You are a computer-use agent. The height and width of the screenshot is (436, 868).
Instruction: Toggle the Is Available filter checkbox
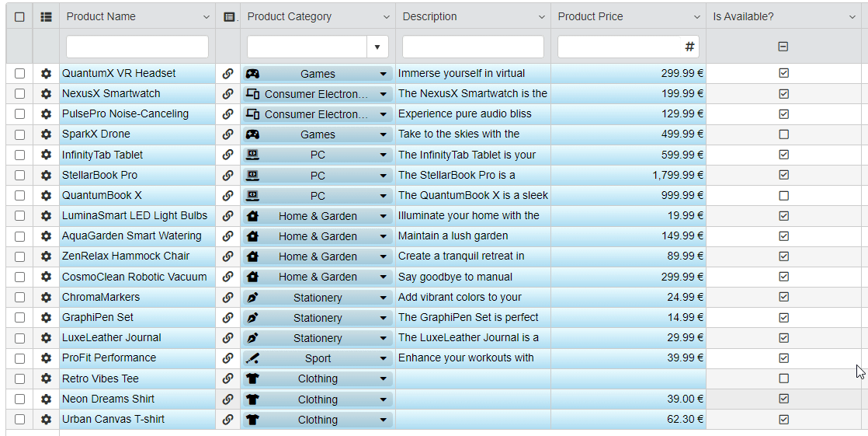(783, 47)
